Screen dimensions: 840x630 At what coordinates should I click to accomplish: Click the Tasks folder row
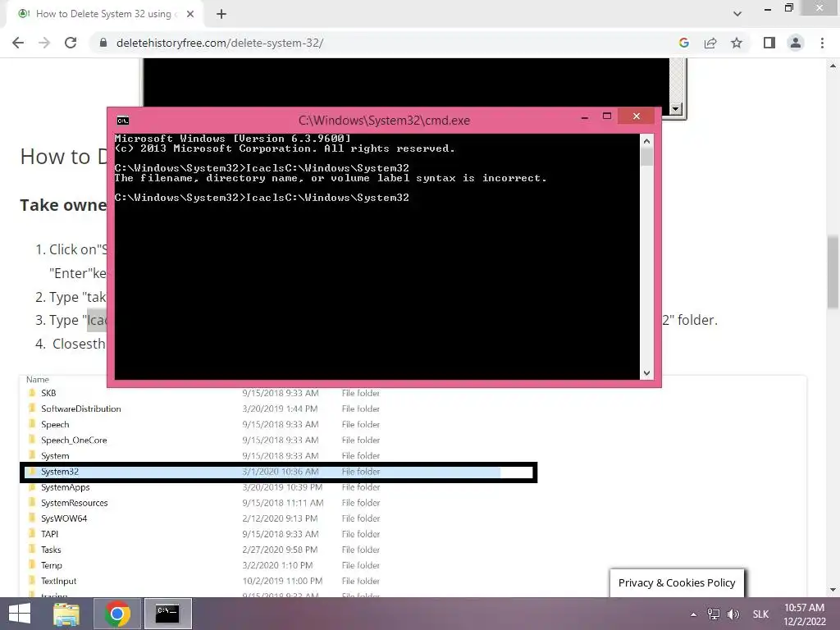(x=203, y=550)
